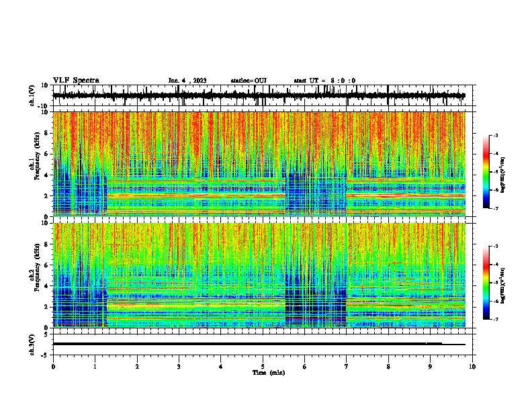
Task: Click "-3" atop the ch.1 colorbar
Action: [496, 135]
